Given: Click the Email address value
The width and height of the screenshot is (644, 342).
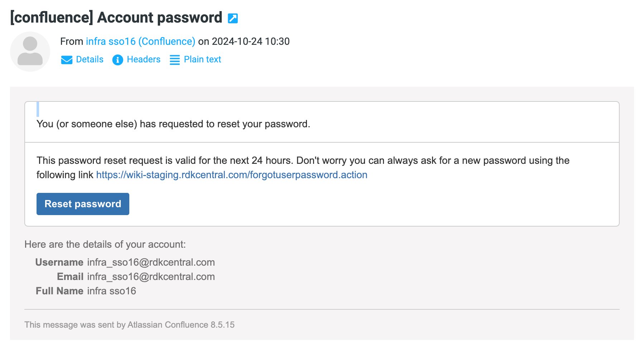Looking at the screenshot, I should click(151, 277).
